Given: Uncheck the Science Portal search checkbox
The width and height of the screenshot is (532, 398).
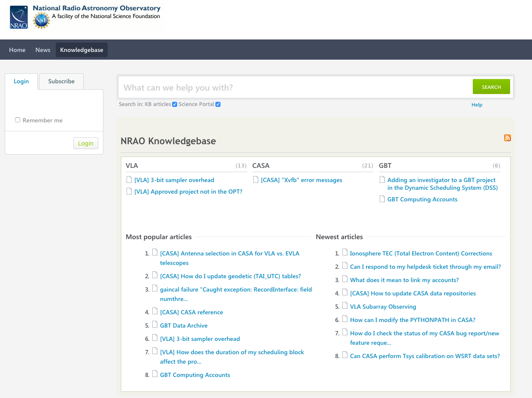Looking at the screenshot, I should [x=218, y=104].
